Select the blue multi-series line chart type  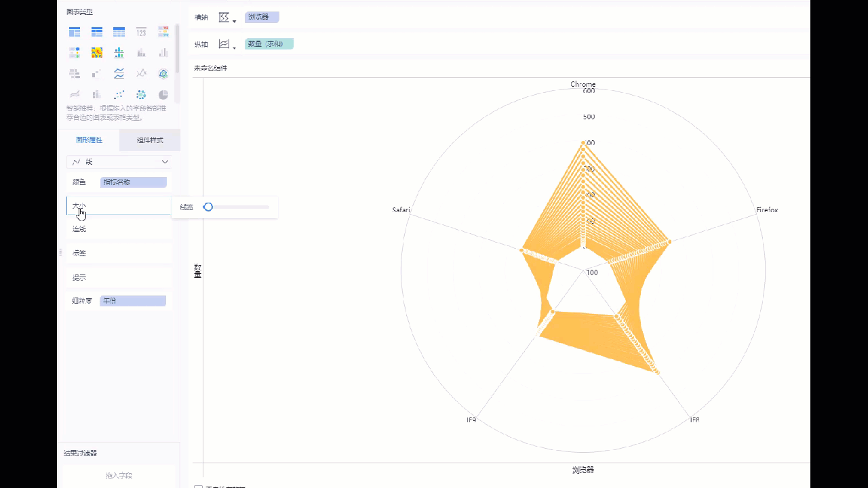119,74
